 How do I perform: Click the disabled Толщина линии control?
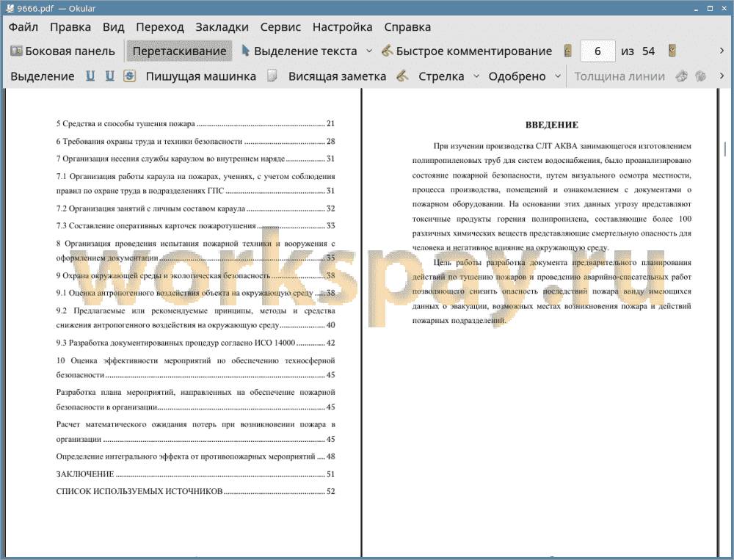pos(619,76)
